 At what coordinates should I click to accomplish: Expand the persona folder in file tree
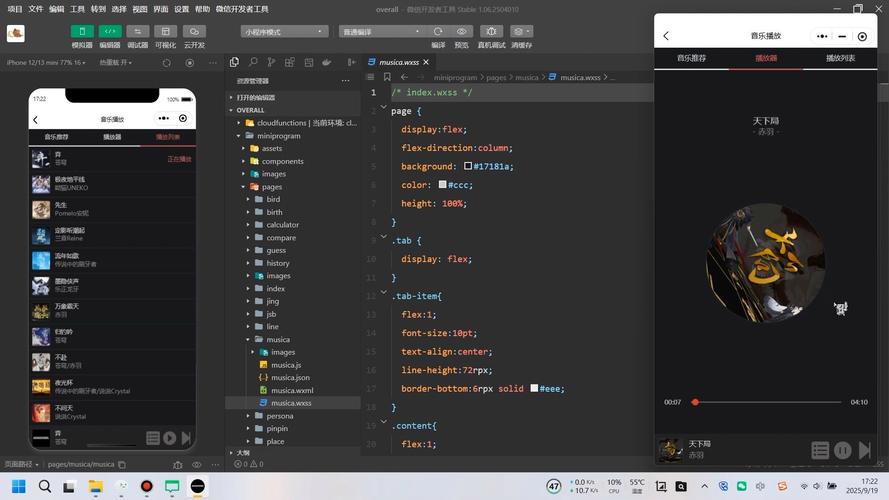coord(279,416)
